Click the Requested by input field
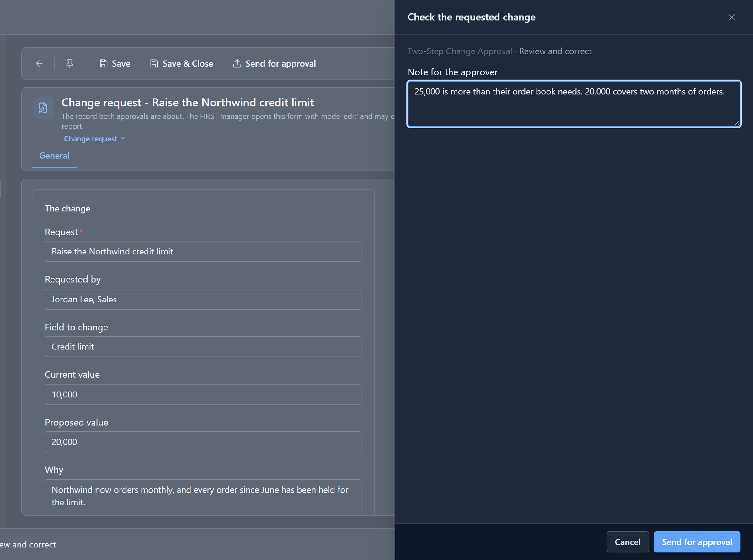The image size is (753, 560). tap(203, 299)
